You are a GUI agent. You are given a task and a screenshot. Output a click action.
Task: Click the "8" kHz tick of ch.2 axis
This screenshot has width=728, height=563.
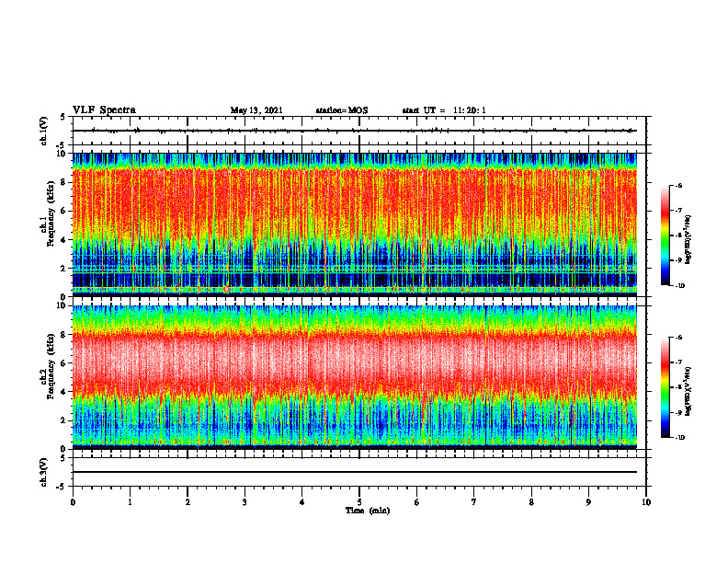(63, 335)
